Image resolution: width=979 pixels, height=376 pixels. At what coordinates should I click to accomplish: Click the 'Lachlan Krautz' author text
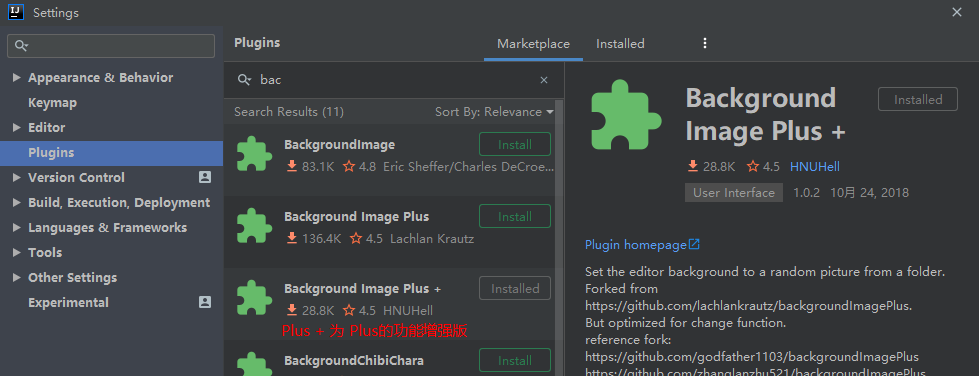pyautogui.click(x=432, y=239)
